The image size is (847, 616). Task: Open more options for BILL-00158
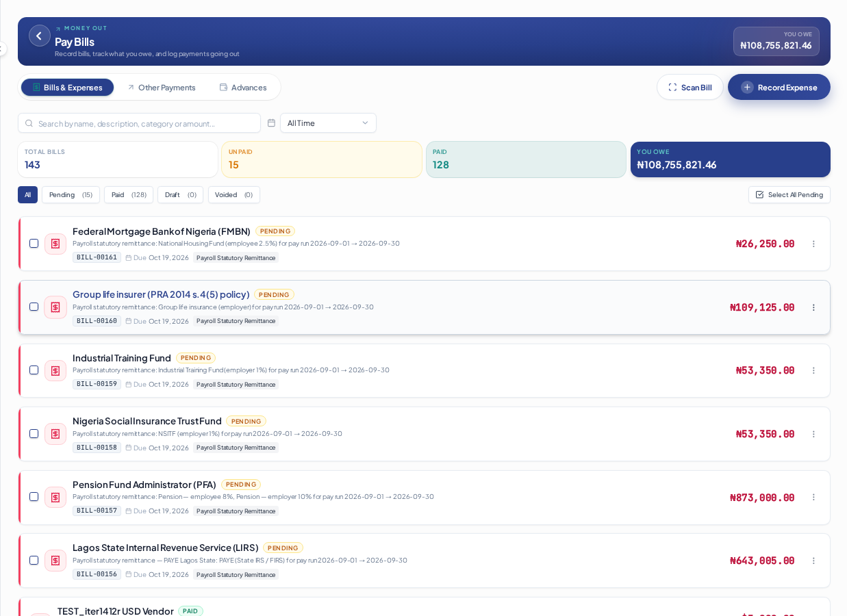(x=813, y=434)
